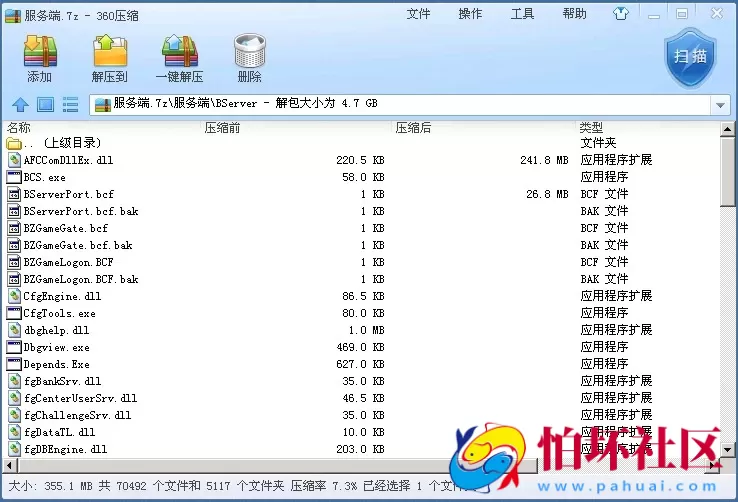Select fgCenterUserSrv.dll file name
Screen dimensions: 738x502
(80, 398)
